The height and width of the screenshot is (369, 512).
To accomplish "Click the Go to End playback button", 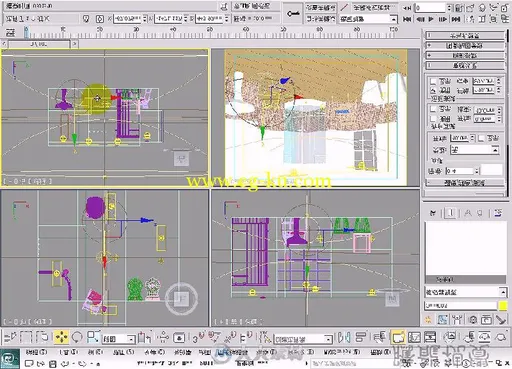I will pos(456,19).
